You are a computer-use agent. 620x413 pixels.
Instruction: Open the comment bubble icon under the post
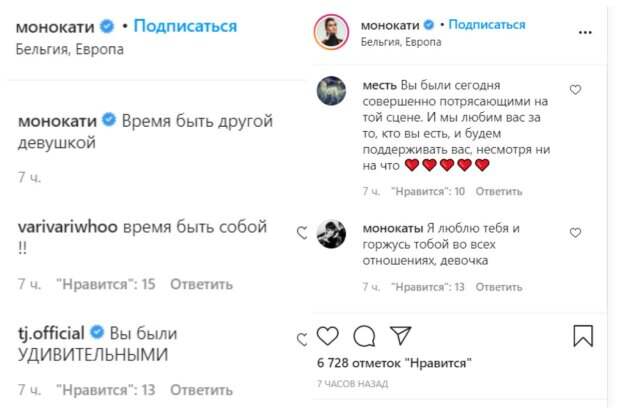pos(364,335)
